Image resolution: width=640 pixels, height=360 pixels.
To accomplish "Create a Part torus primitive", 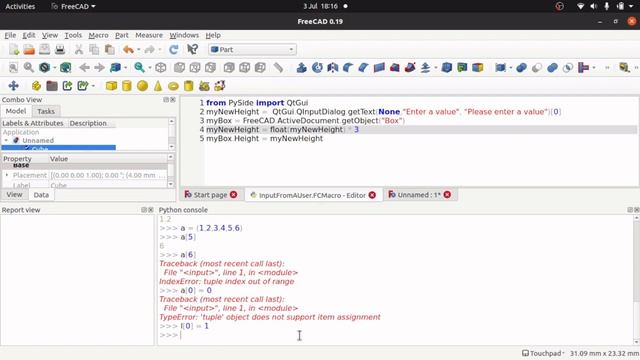I will coord(173,86).
